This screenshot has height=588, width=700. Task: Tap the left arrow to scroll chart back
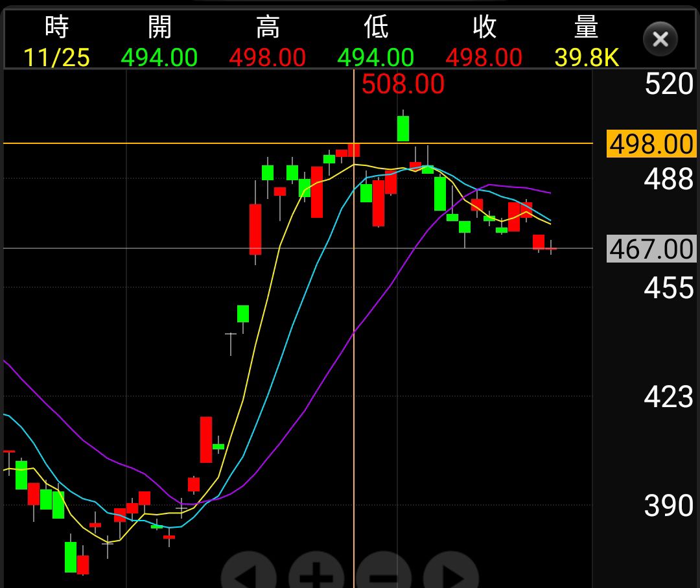coord(249,573)
